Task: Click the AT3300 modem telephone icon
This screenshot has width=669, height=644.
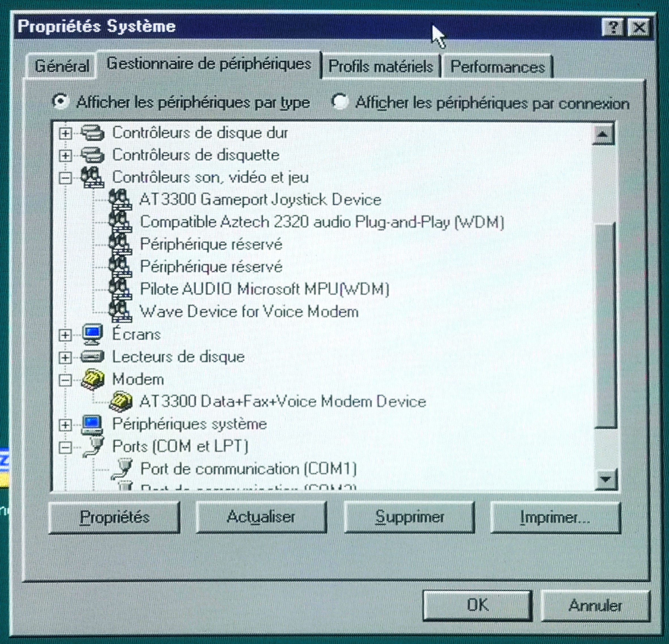Action: [121, 401]
